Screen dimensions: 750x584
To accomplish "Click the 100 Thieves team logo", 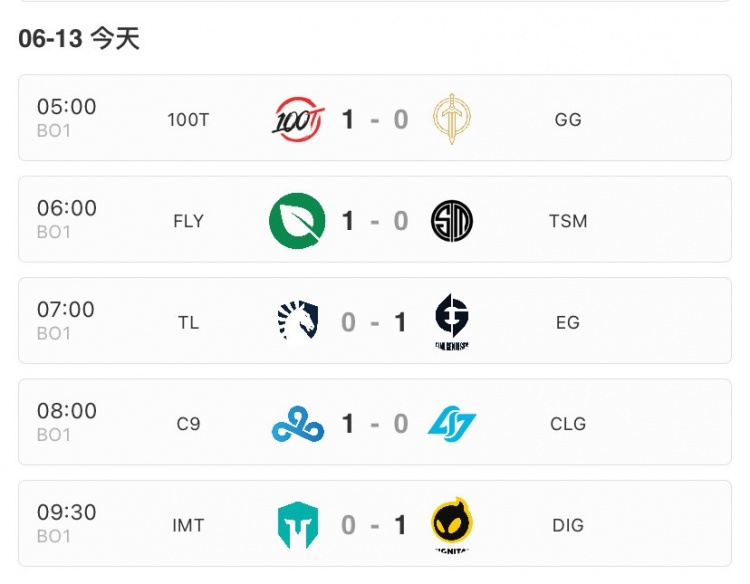I will pyautogui.click(x=297, y=120).
